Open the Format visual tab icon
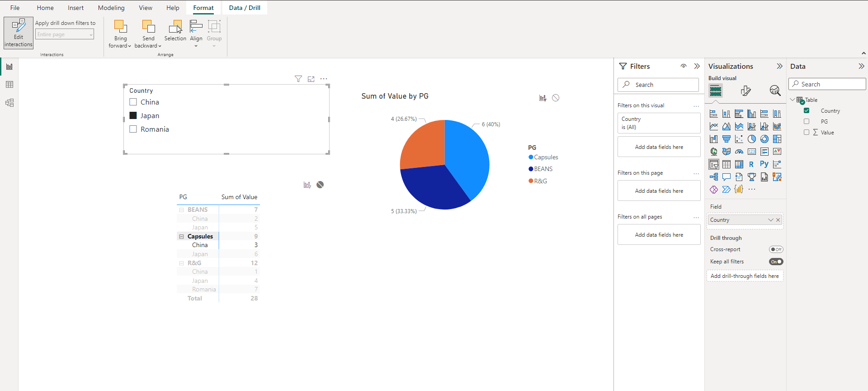The height and width of the screenshot is (391, 868). pos(746,91)
